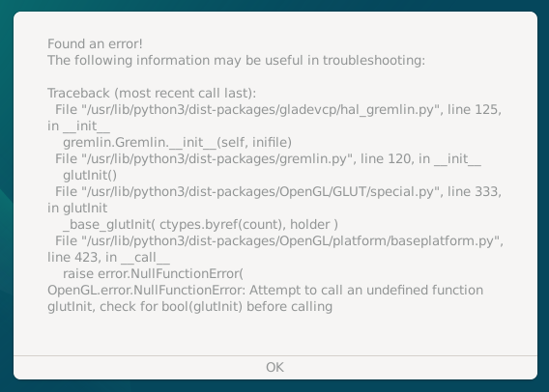Click the separator line above the OK button
The width and height of the screenshot is (549, 392).
(x=275, y=356)
